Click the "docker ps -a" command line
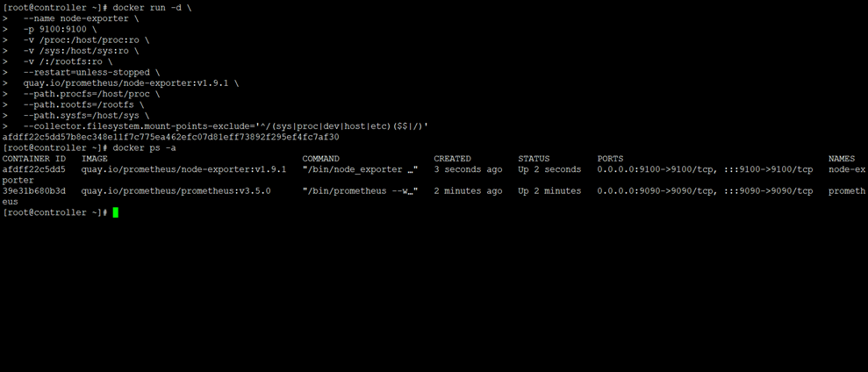The image size is (868, 372). pyautogui.click(x=144, y=147)
